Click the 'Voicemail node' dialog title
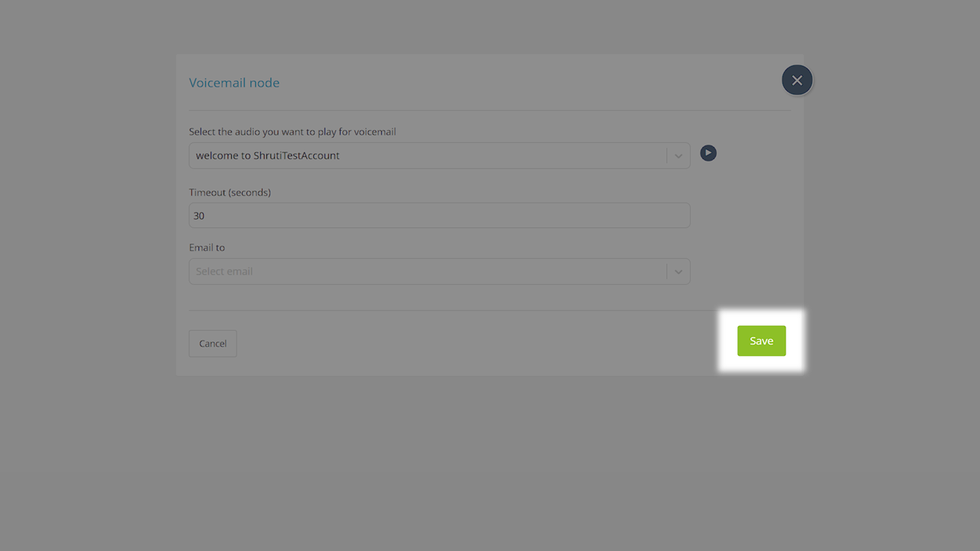This screenshot has height=551, width=980. [x=234, y=83]
